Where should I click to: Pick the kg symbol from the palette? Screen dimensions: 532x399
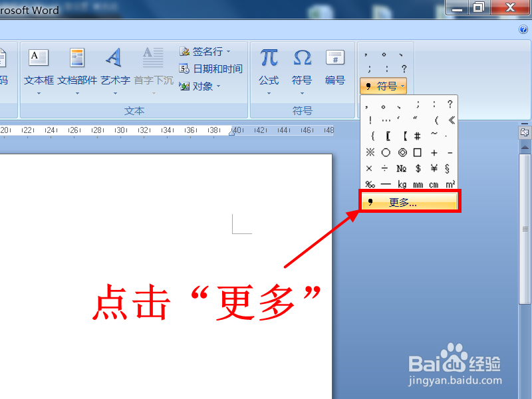click(400, 184)
